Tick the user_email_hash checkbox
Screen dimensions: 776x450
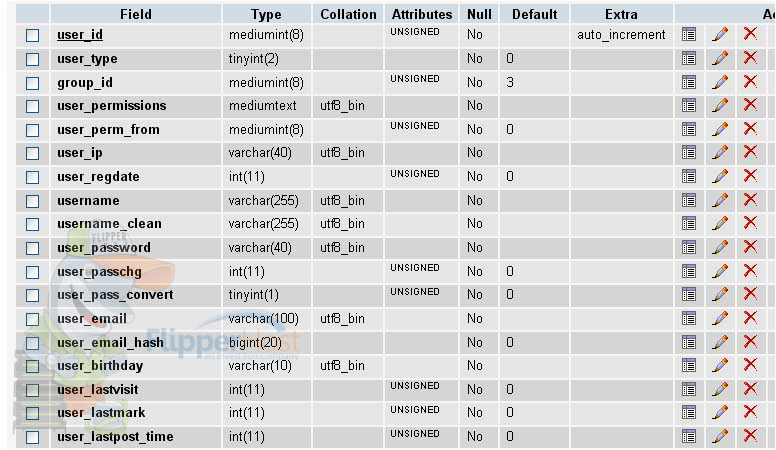tap(33, 343)
